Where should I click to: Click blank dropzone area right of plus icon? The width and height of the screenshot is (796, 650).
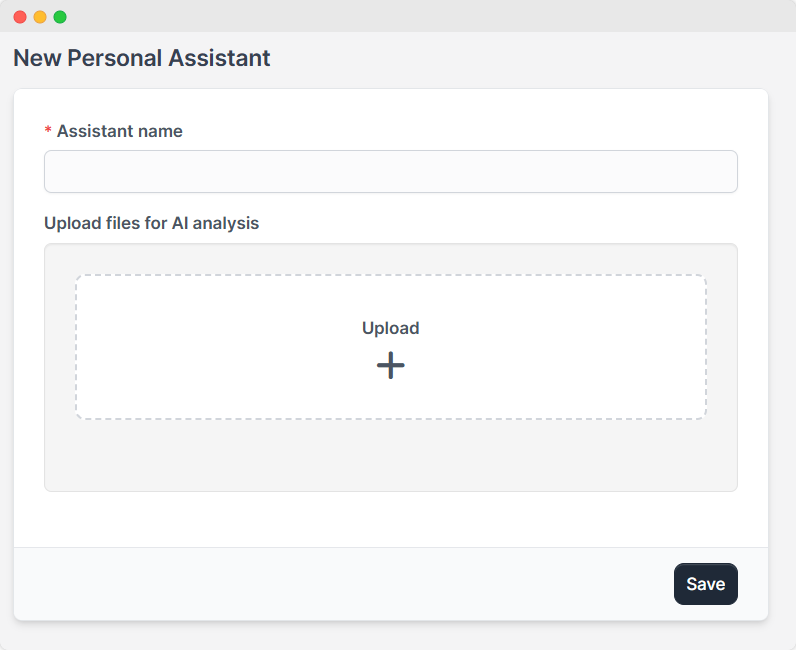(x=550, y=366)
